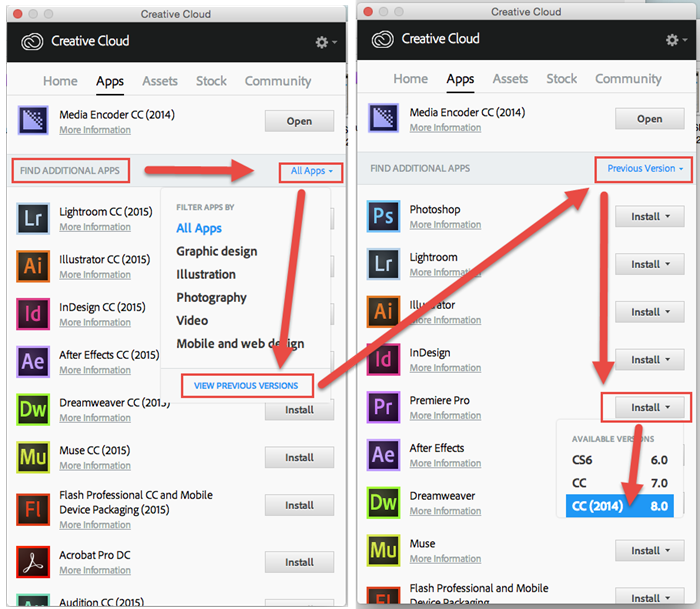This screenshot has width=700, height=609.
Task: Select Apps tab in right window
Action: tap(460, 79)
